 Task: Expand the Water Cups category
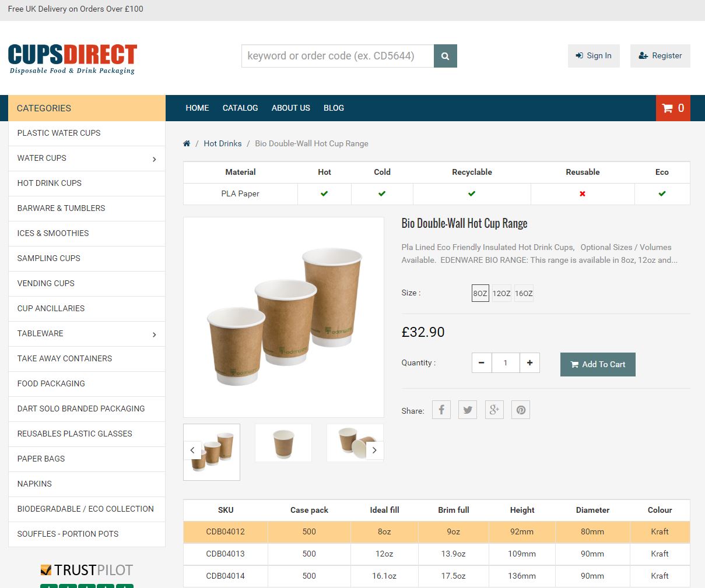[x=154, y=159]
